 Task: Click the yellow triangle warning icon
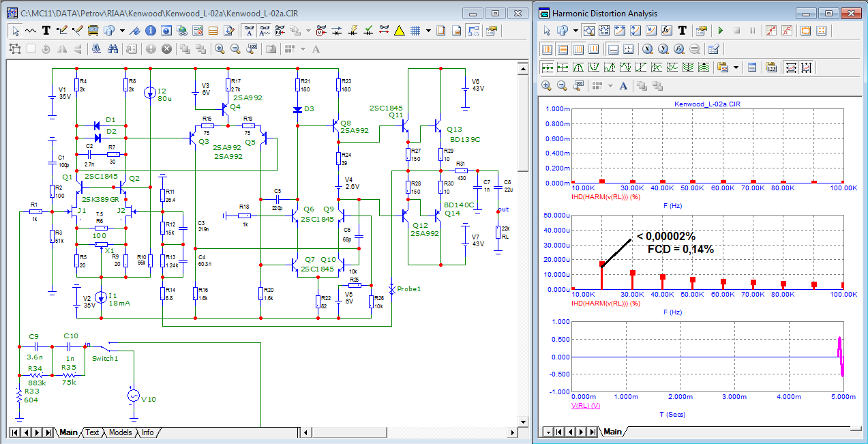point(400,31)
